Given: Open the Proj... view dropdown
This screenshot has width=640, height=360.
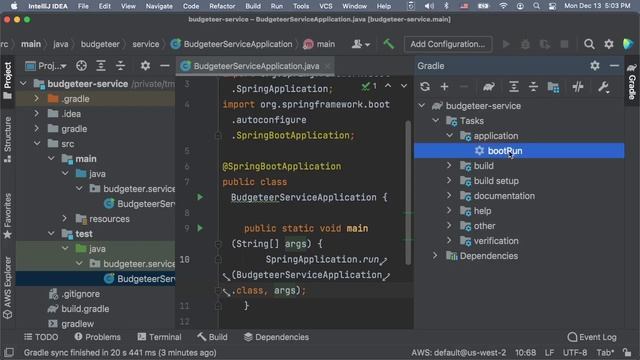Looking at the screenshot, I should click(x=46, y=66).
